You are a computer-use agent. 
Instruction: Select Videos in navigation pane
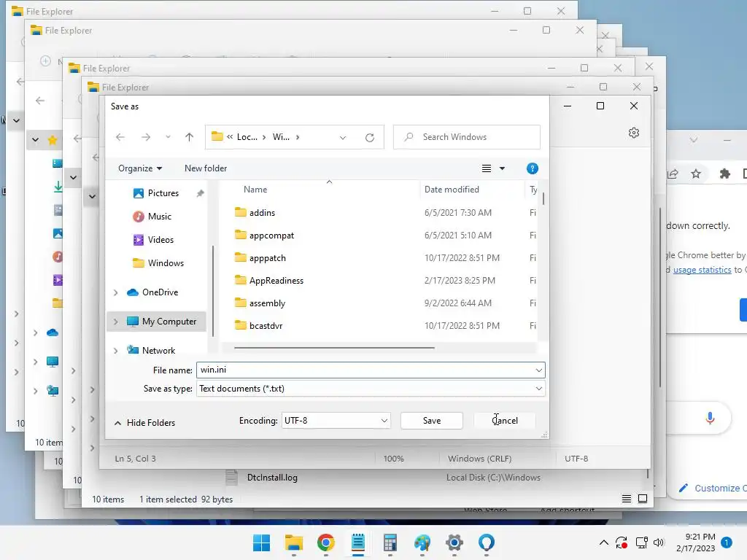pyautogui.click(x=160, y=239)
